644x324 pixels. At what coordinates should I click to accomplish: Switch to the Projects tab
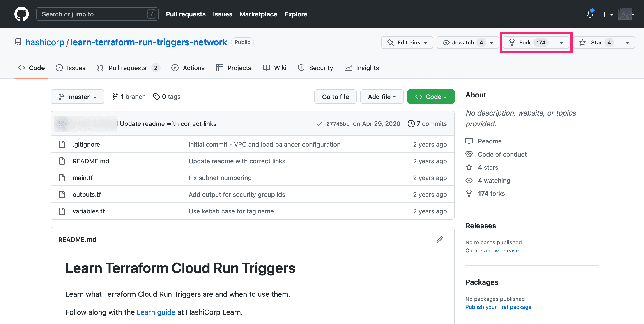click(x=234, y=68)
